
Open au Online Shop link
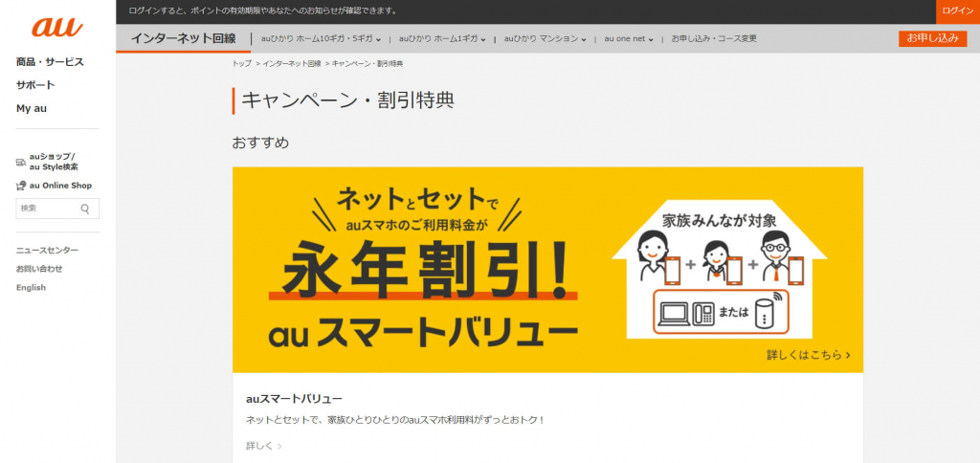60,186
